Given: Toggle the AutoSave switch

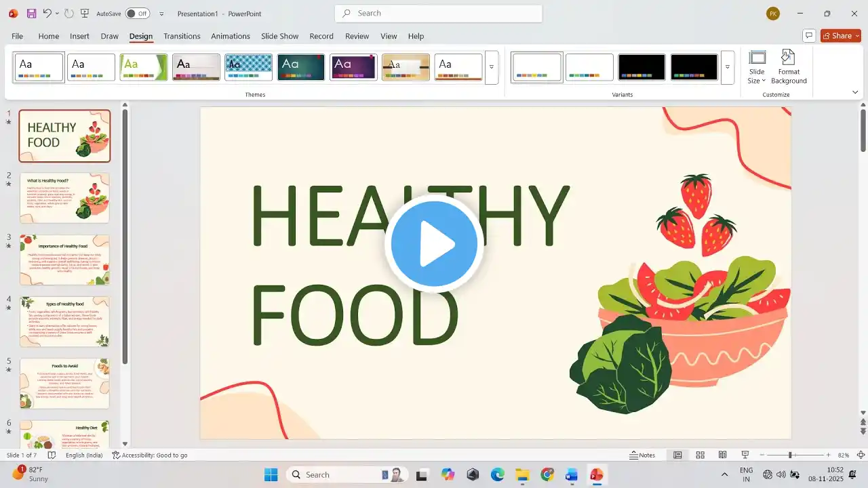Looking at the screenshot, I should pos(137,14).
